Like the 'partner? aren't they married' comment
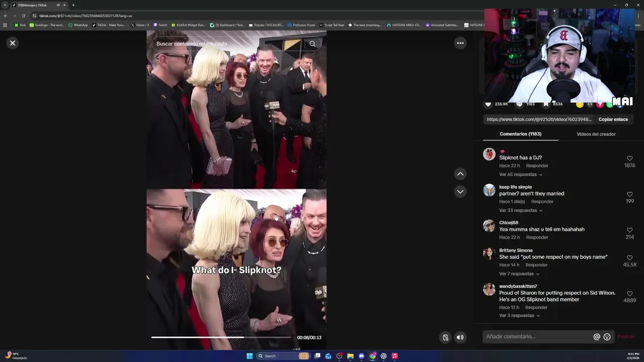 629,194
